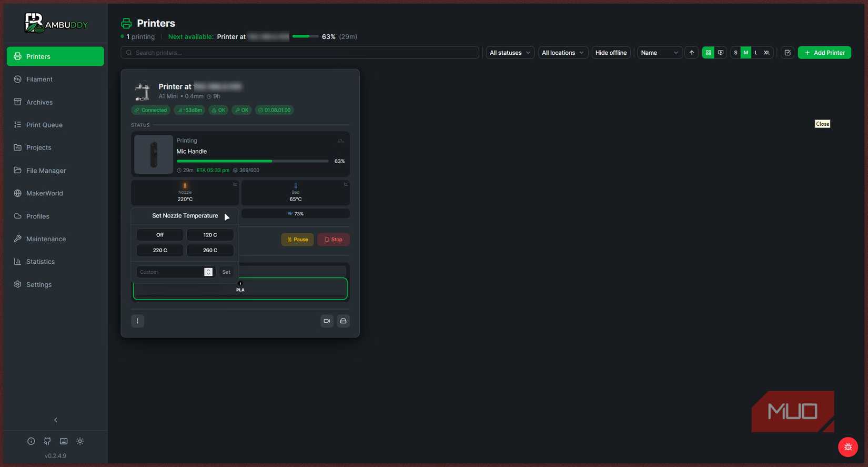
Task: Open the Maintenance page
Action: click(55, 239)
